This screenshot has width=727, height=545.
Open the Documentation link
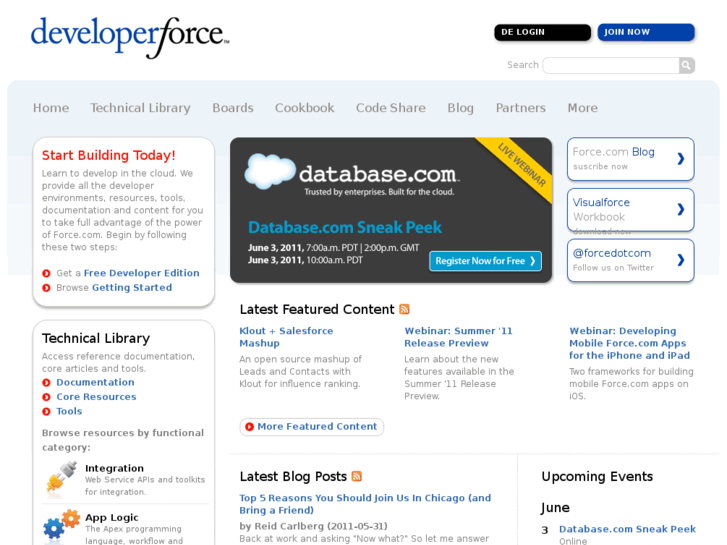96,383
